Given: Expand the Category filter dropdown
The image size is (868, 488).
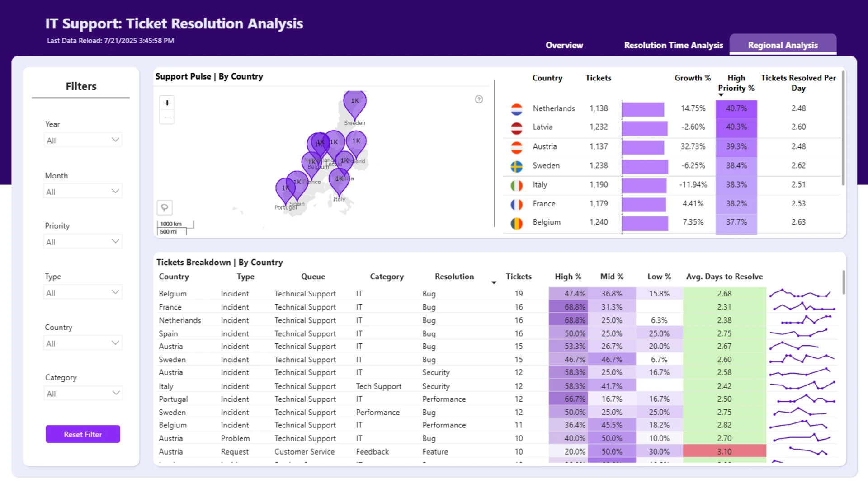Looking at the screenshot, I should tap(83, 394).
